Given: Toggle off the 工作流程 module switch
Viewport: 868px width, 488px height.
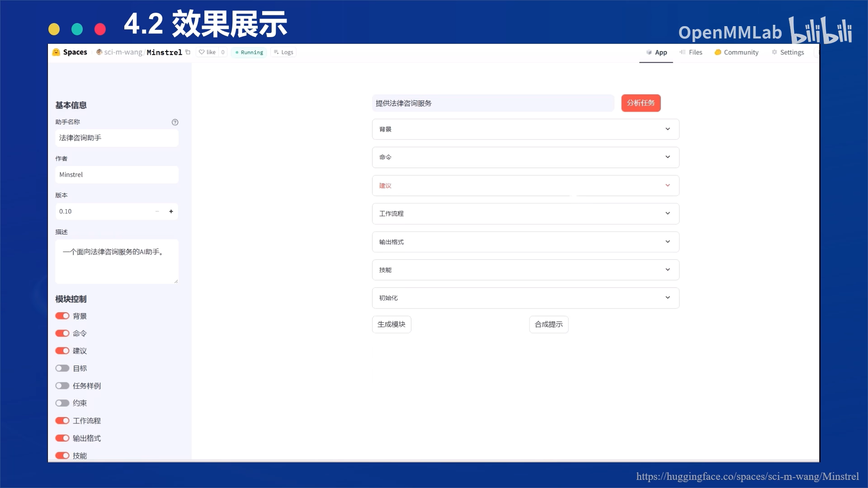Looking at the screenshot, I should click(62, 421).
